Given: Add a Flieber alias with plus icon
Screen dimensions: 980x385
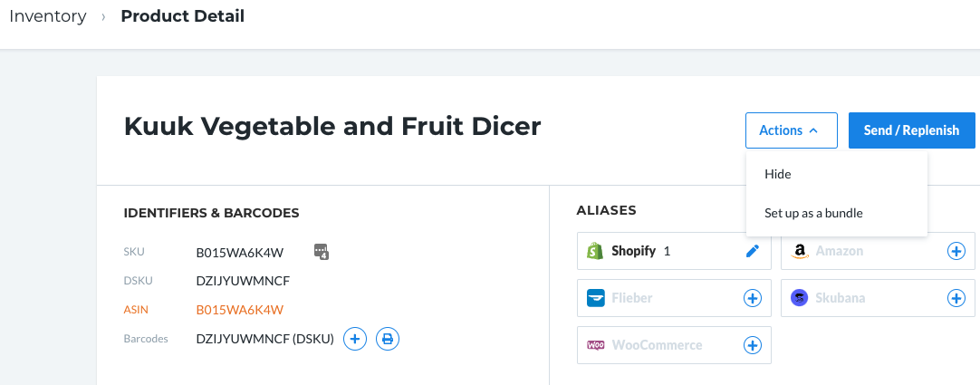Looking at the screenshot, I should 753,298.
